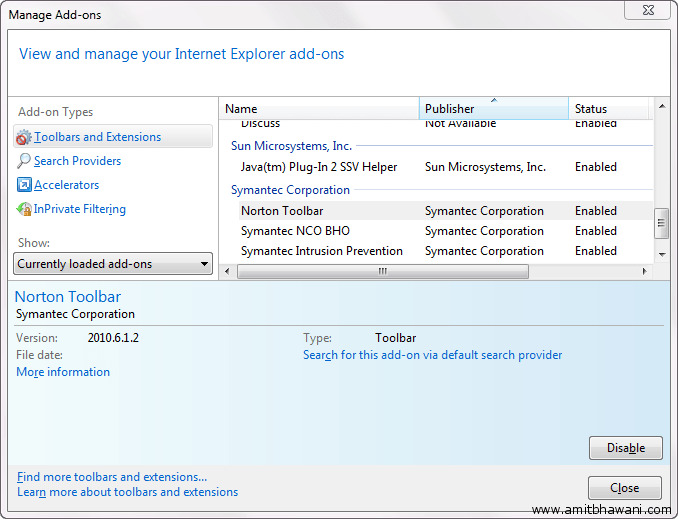Click the Accelerators arrow icon

[24, 185]
